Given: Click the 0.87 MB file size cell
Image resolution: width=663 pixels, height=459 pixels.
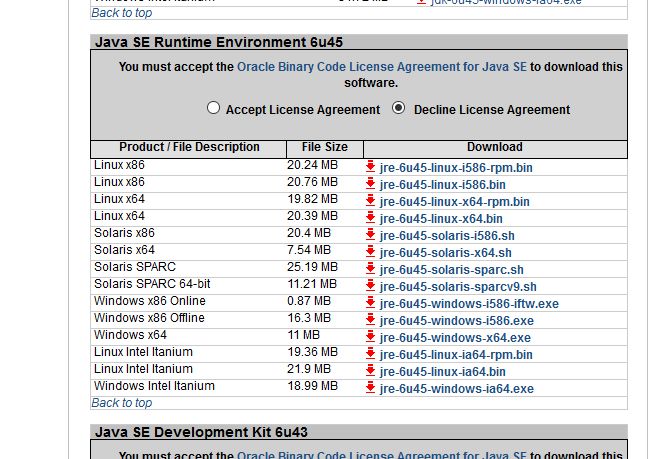Looking at the screenshot, I should pyautogui.click(x=309, y=301).
